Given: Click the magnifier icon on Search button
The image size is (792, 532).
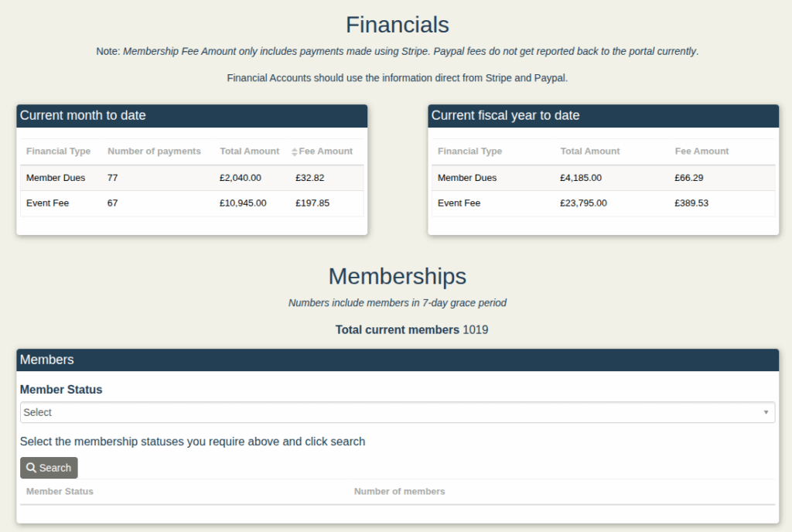Looking at the screenshot, I should (x=32, y=468).
